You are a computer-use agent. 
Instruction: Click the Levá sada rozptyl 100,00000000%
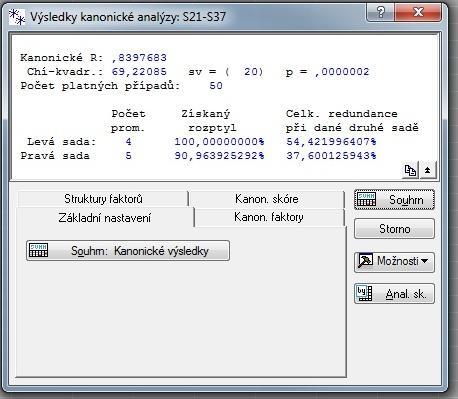point(220,142)
